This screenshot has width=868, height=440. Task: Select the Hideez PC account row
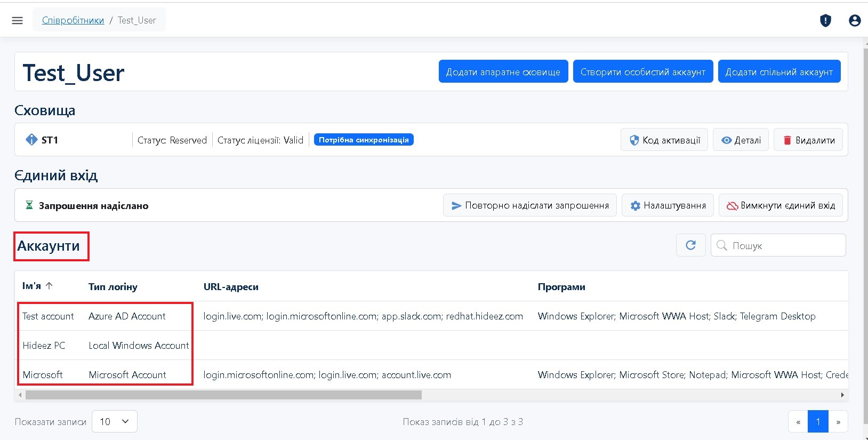pos(44,346)
